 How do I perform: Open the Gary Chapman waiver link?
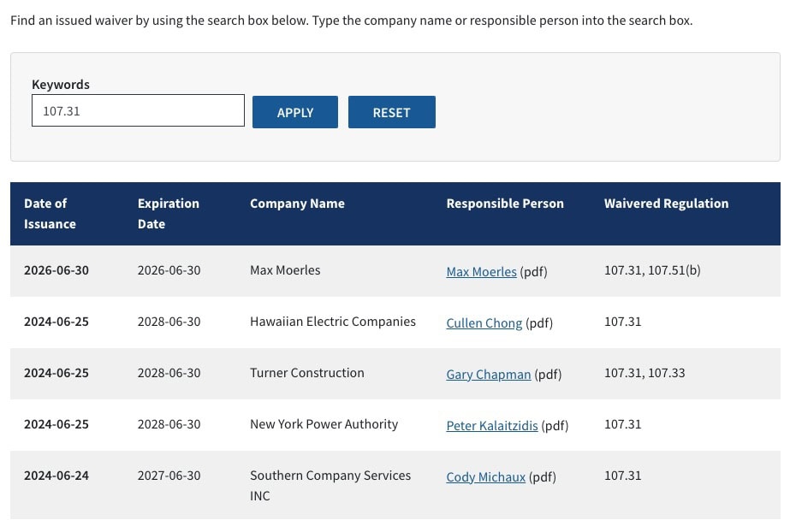(488, 375)
